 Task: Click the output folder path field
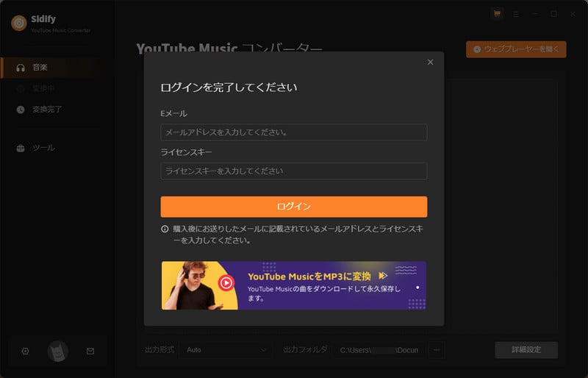coord(379,350)
